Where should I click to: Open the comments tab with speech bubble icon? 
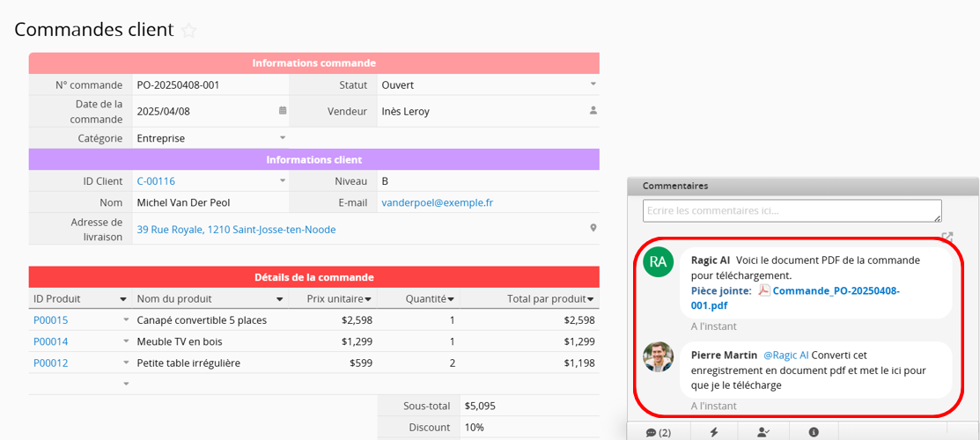tap(658, 432)
